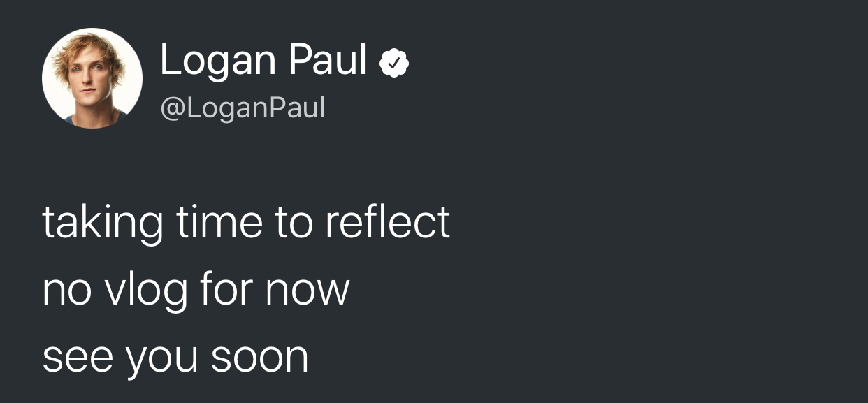Click the verified checkmark badge

[393, 64]
